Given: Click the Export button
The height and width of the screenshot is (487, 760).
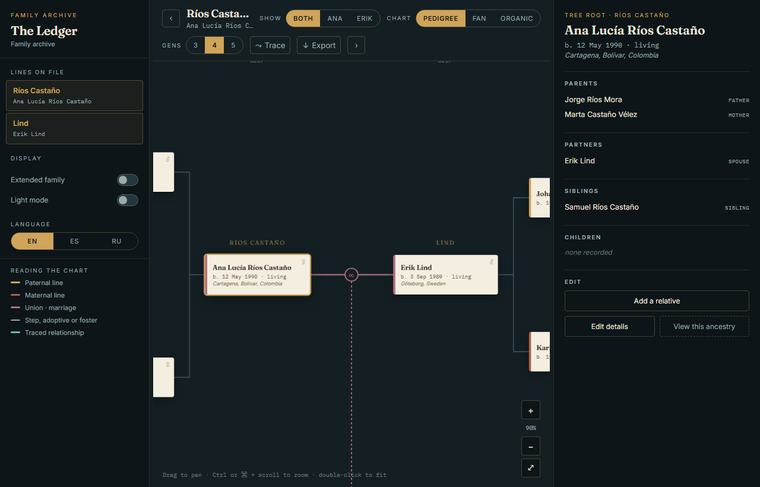Looking at the screenshot, I should [x=319, y=45].
